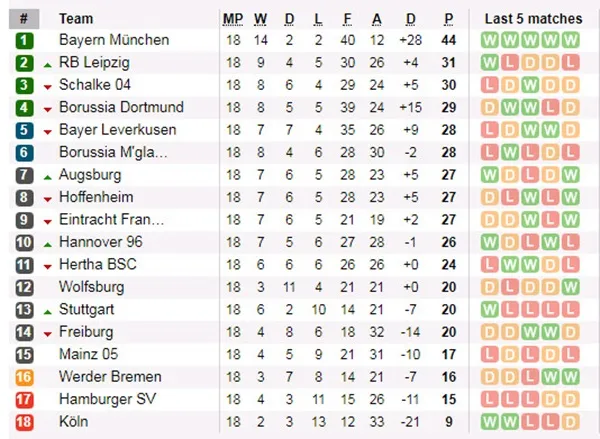Viewport: 600px width, 439px height.
Task: Sort table by the MP column header
Action: pyautogui.click(x=233, y=19)
